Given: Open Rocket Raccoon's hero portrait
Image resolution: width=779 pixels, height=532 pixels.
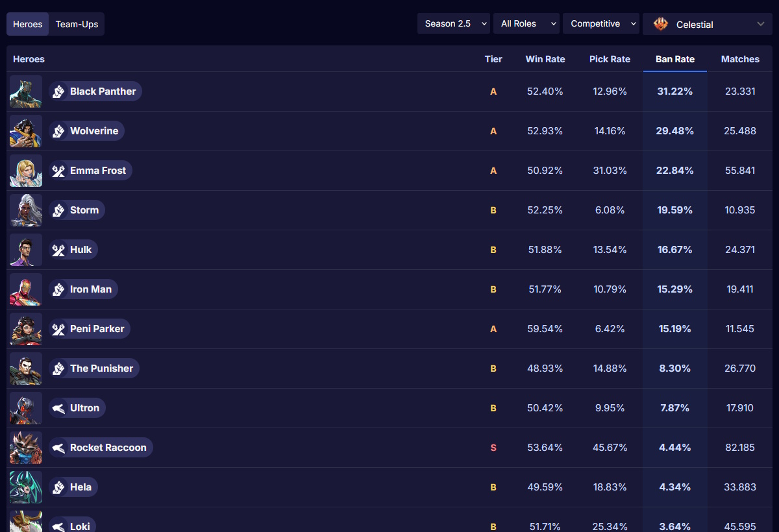Looking at the screenshot, I should pyautogui.click(x=26, y=448).
